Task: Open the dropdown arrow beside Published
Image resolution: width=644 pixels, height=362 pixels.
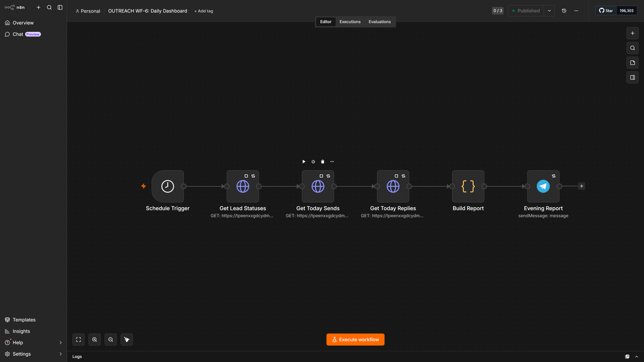Action: point(550,11)
